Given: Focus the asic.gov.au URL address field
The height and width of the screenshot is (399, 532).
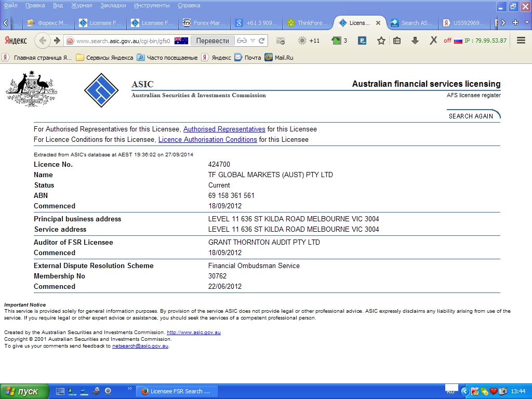Looking at the screenshot, I should point(123,41).
